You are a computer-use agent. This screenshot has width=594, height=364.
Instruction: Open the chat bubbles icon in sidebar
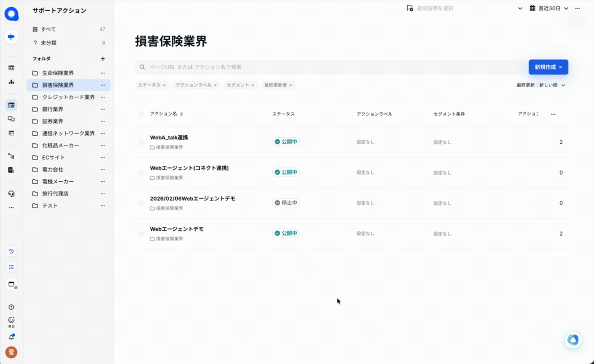pos(11,119)
